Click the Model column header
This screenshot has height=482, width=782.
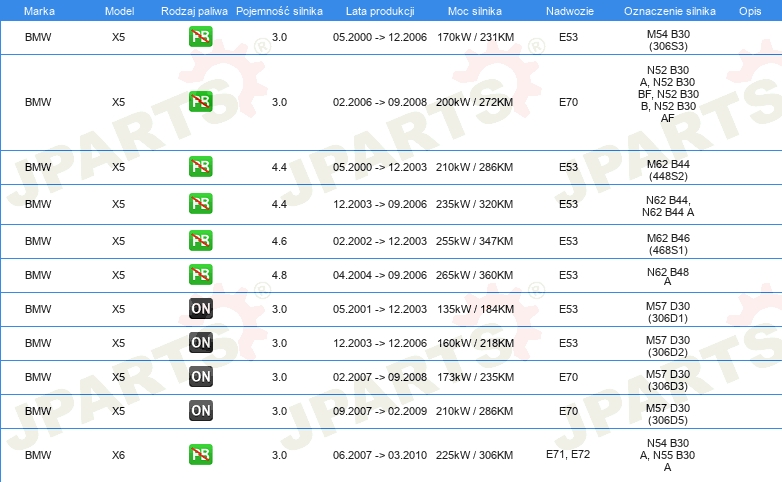pos(119,11)
